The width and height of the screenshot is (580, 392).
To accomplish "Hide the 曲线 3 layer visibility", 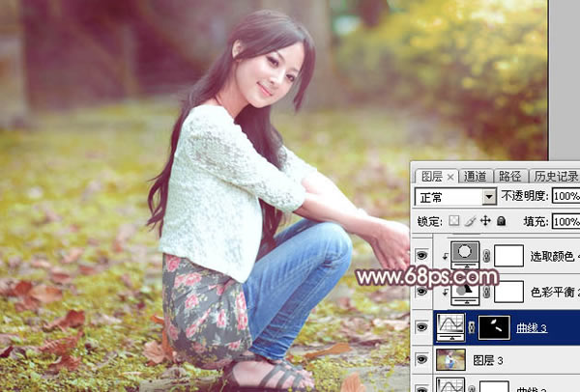I will pyautogui.click(x=422, y=326).
